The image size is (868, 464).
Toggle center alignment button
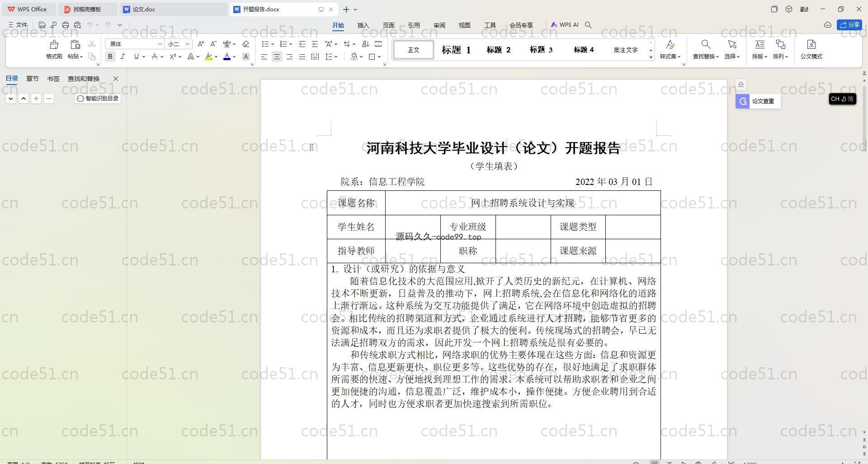point(277,57)
